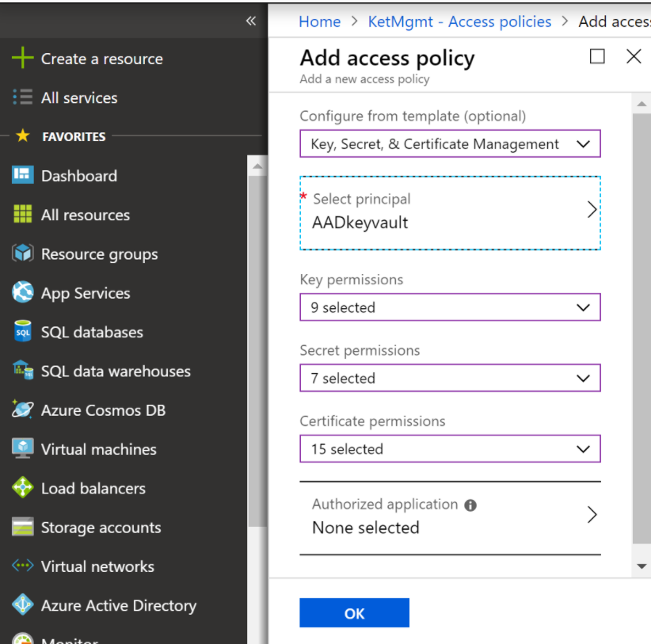Close the Add access policy blade
The width and height of the screenshot is (651, 644).
click(634, 56)
